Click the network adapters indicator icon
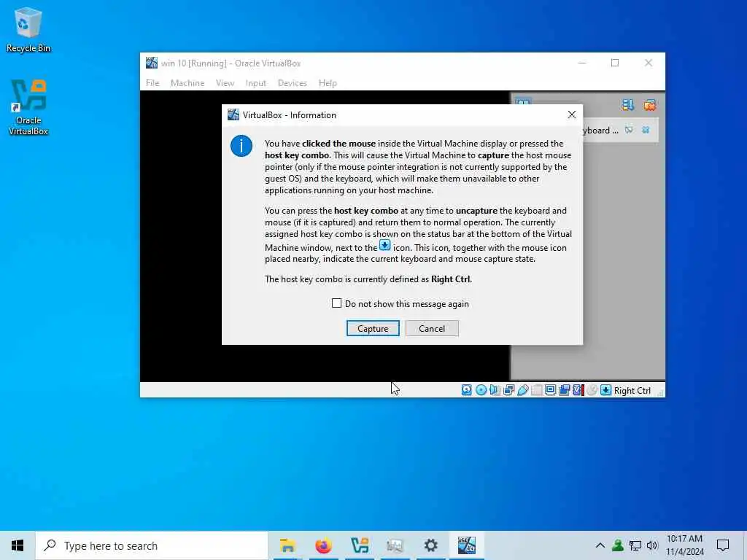747x560 pixels. pos(508,390)
